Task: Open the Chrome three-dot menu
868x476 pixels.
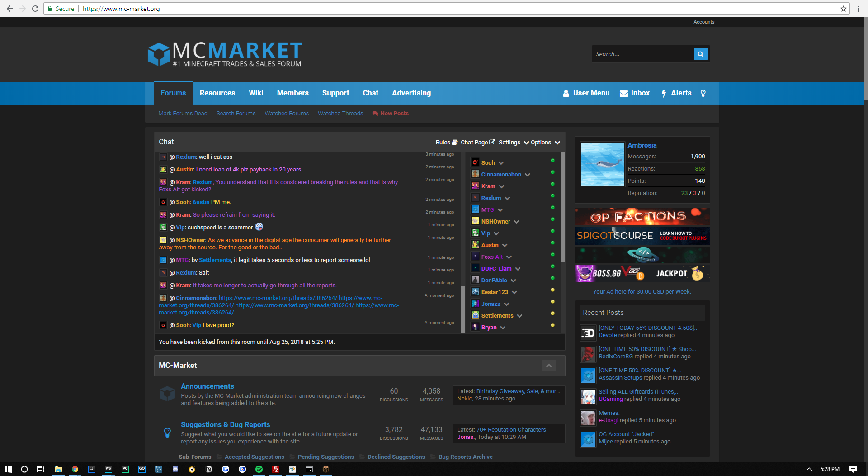Action: pos(858,9)
